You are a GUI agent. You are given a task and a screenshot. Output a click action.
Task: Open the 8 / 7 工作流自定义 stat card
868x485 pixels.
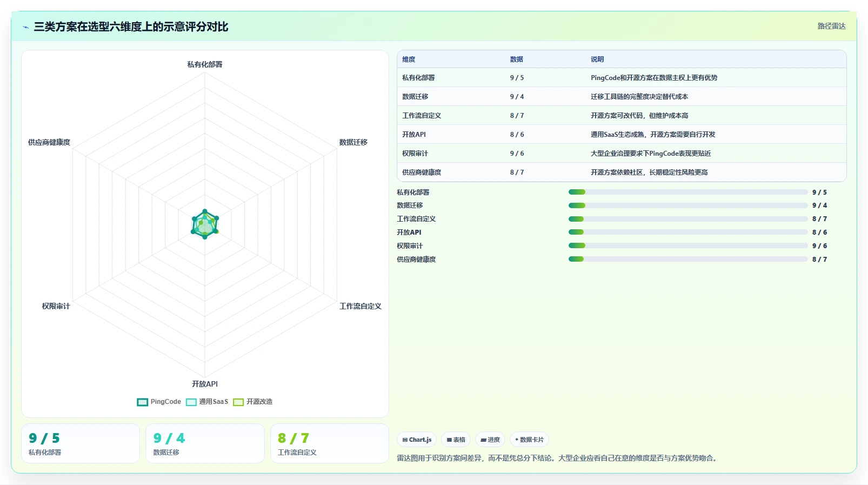click(x=330, y=443)
